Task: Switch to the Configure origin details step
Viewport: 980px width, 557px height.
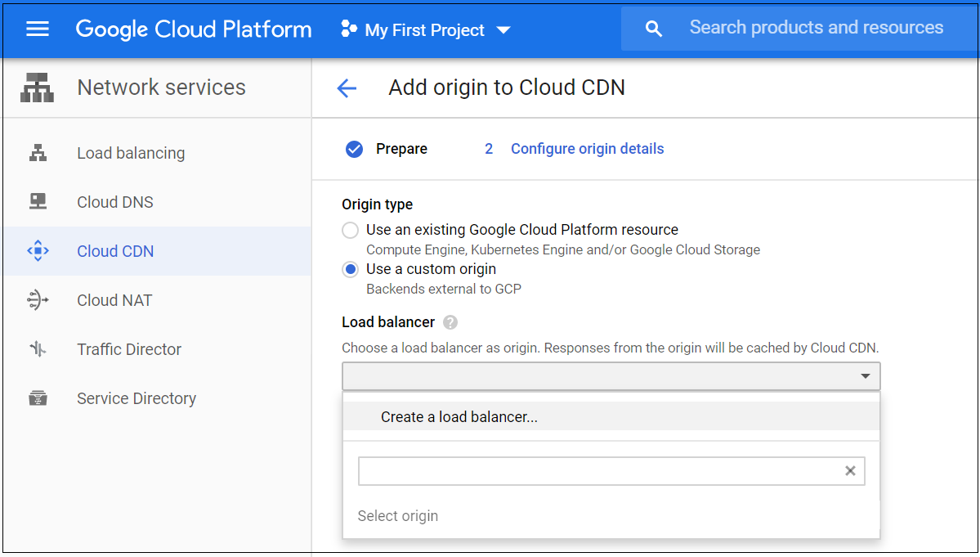Action: pos(587,148)
